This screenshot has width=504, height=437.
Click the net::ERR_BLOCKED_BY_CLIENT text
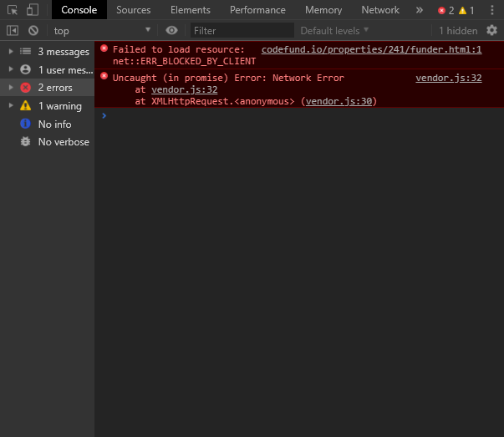(x=184, y=61)
